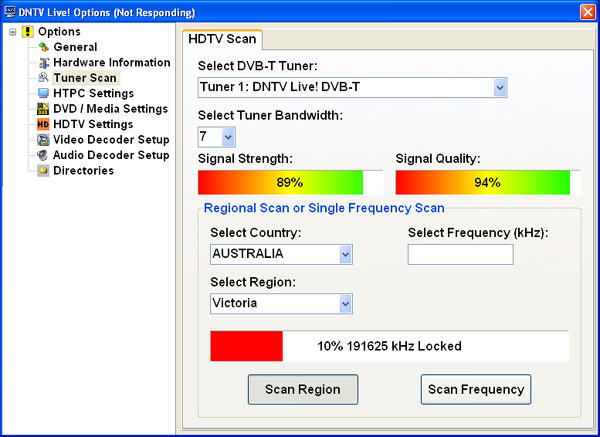Open HDTV Settings page
This screenshot has width=600, height=437.
pyautogui.click(x=93, y=124)
